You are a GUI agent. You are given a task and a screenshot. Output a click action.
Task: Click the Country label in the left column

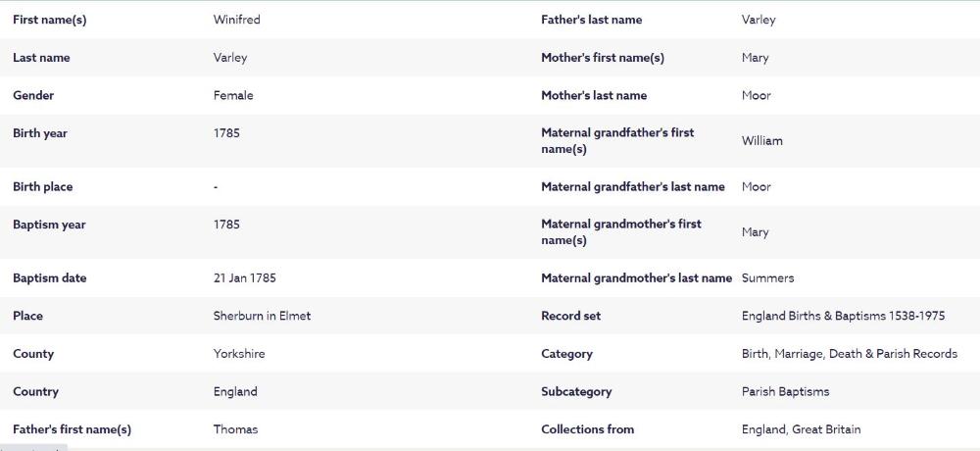36,391
